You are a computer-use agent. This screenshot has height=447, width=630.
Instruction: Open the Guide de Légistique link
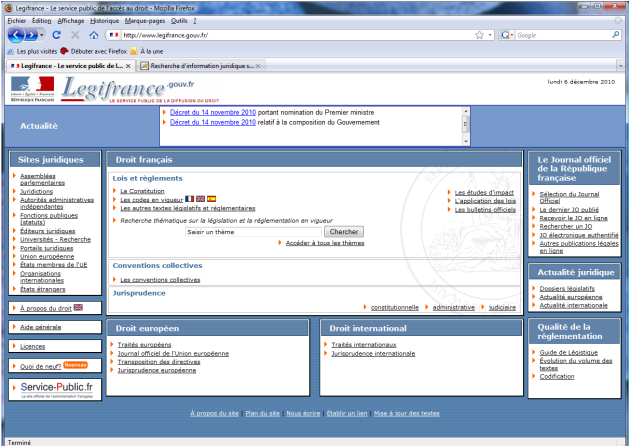pyautogui.click(x=569, y=352)
